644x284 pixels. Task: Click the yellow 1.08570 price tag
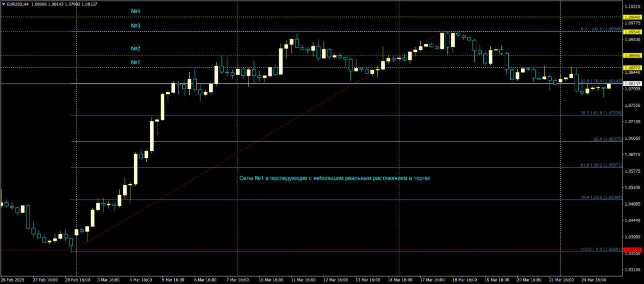coord(633,67)
